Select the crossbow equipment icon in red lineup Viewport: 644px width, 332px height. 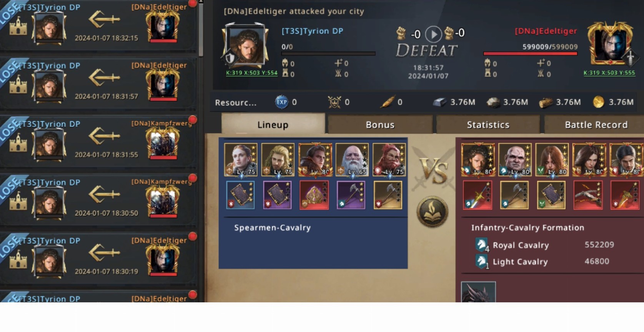tap(588, 195)
